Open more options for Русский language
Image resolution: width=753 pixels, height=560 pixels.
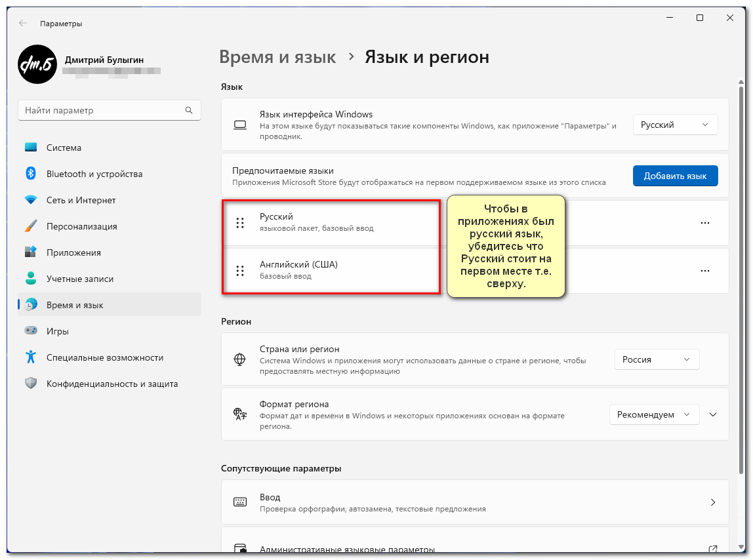click(x=705, y=223)
